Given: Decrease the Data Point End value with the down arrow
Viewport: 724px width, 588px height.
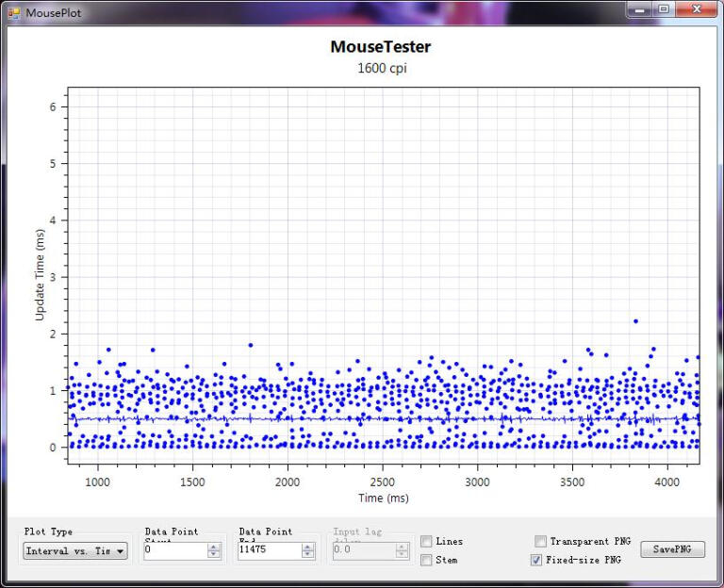Looking at the screenshot, I should (308, 554).
